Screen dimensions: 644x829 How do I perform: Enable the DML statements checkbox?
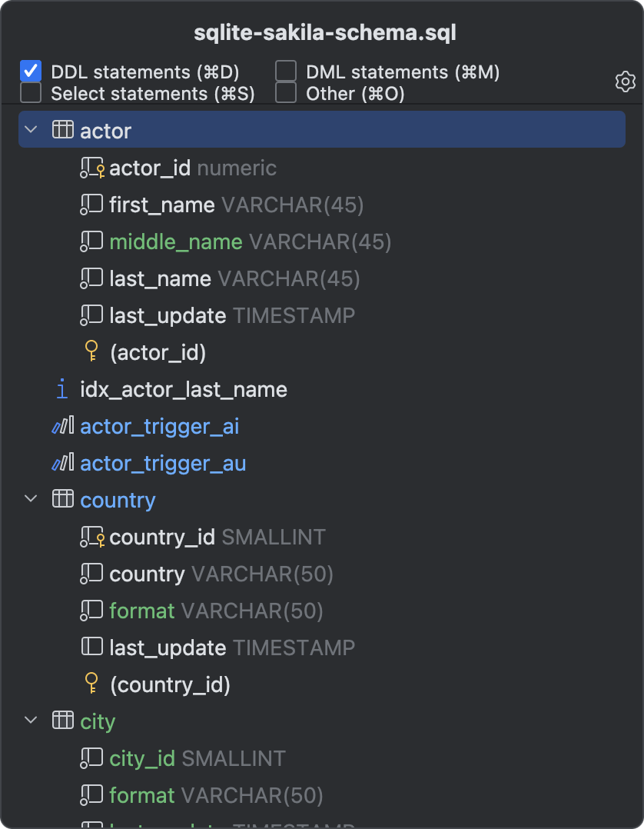tap(284, 71)
